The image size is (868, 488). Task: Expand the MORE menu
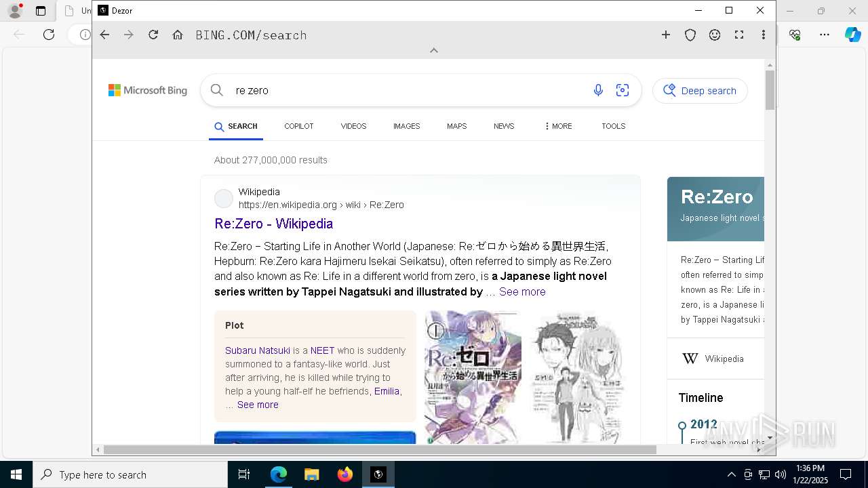pos(558,126)
